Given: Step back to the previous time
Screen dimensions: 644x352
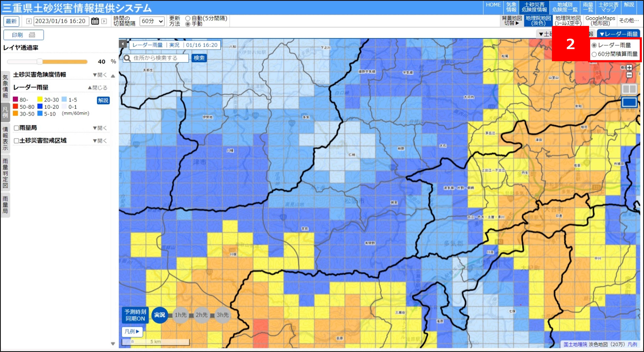Looking at the screenshot, I should tap(29, 21).
